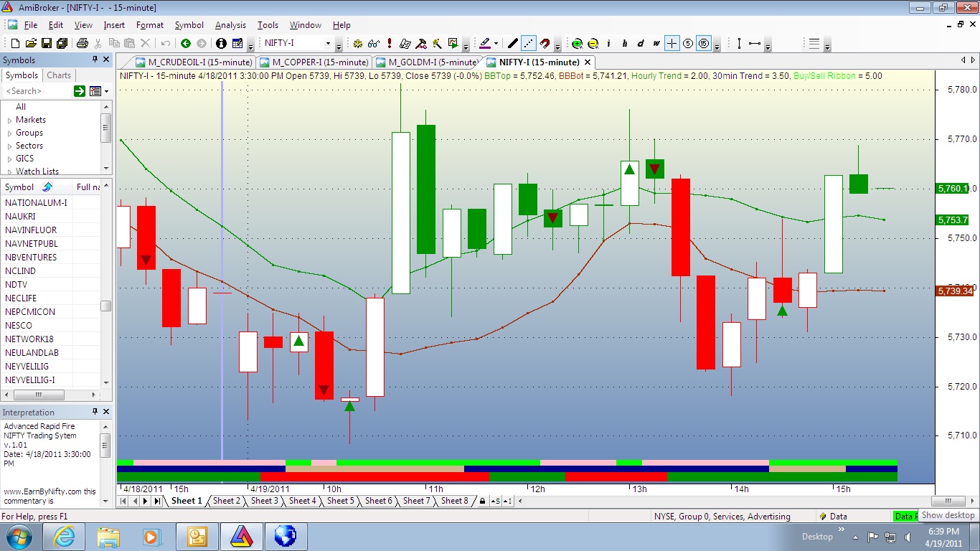Click the horizontal line segment tool
The height and width of the screenshot is (551, 980).
[755, 43]
